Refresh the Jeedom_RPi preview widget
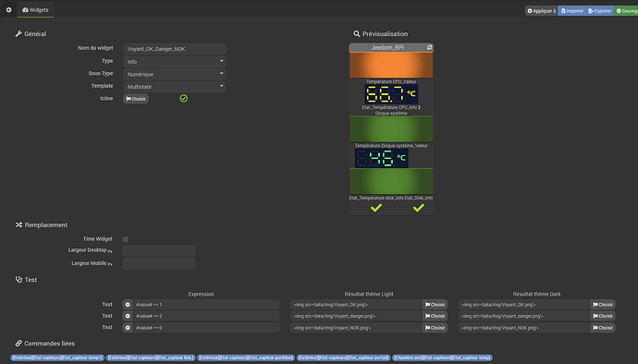The height and width of the screenshot is (364, 638). click(x=429, y=48)
